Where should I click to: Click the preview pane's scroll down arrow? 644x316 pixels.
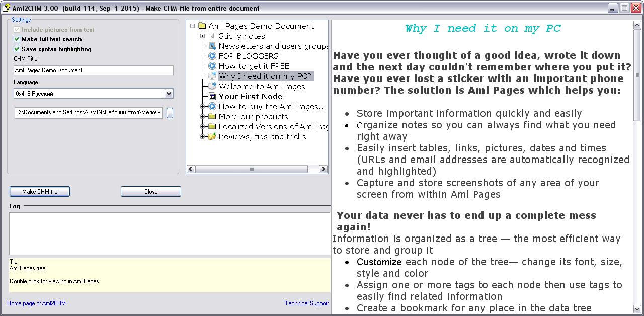(x=637, y=309)
